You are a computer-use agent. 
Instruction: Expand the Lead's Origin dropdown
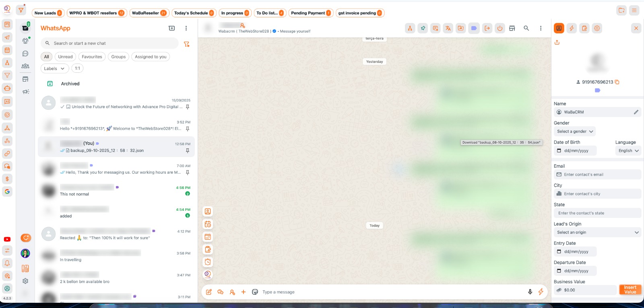click(597, 232)
